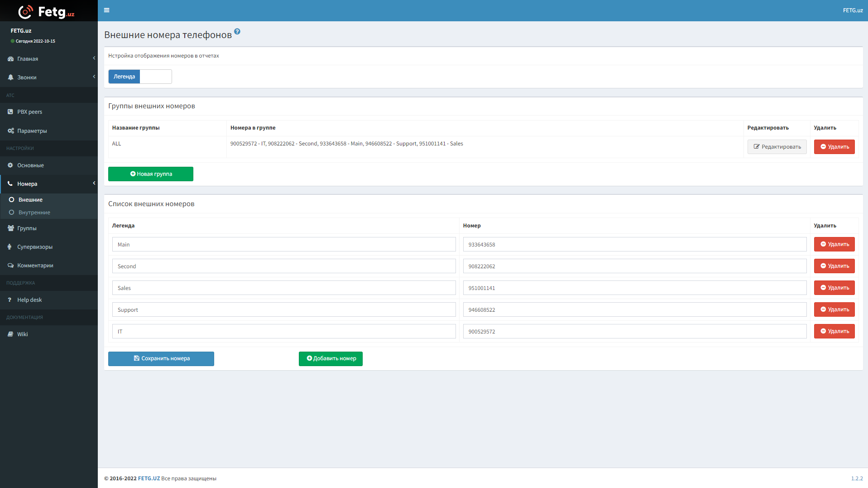Select Внешние numbers submenu item
868x488 pixels.
pos(30,200)
